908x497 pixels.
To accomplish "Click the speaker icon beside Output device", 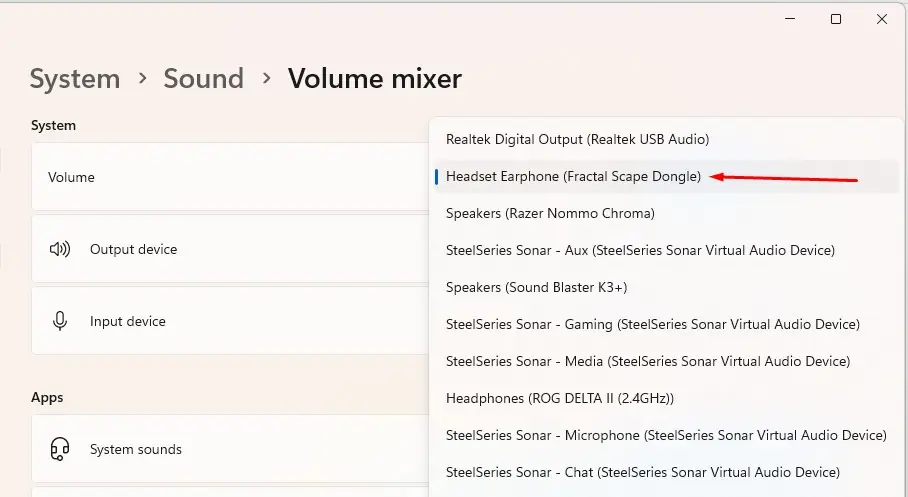I will (60, 249).
